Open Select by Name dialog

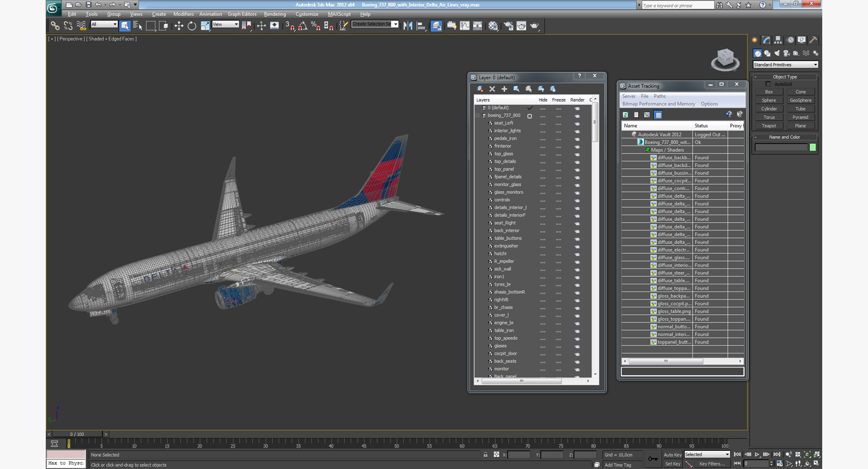pyautogui.click(x=138, y=25)
